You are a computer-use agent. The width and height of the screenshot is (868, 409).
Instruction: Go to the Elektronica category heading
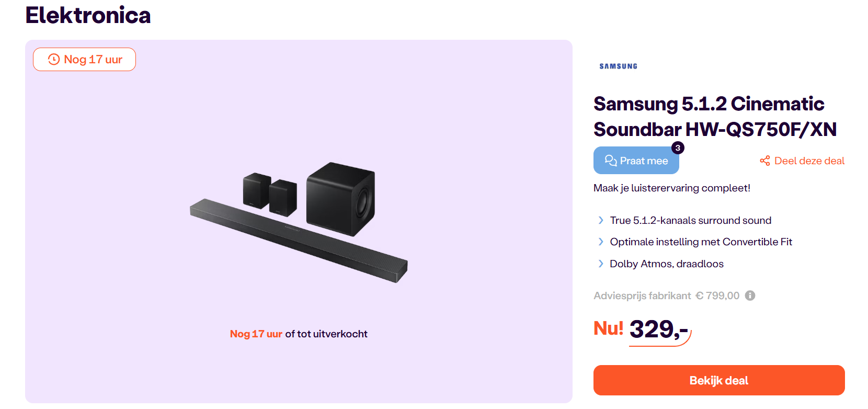click(88, 15)
